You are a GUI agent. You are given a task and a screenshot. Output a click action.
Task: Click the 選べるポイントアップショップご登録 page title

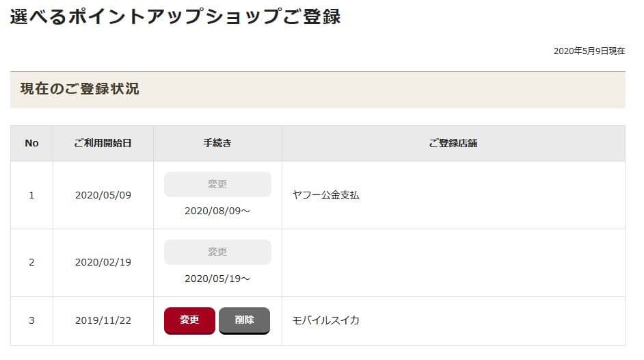[x=175, y=16]
